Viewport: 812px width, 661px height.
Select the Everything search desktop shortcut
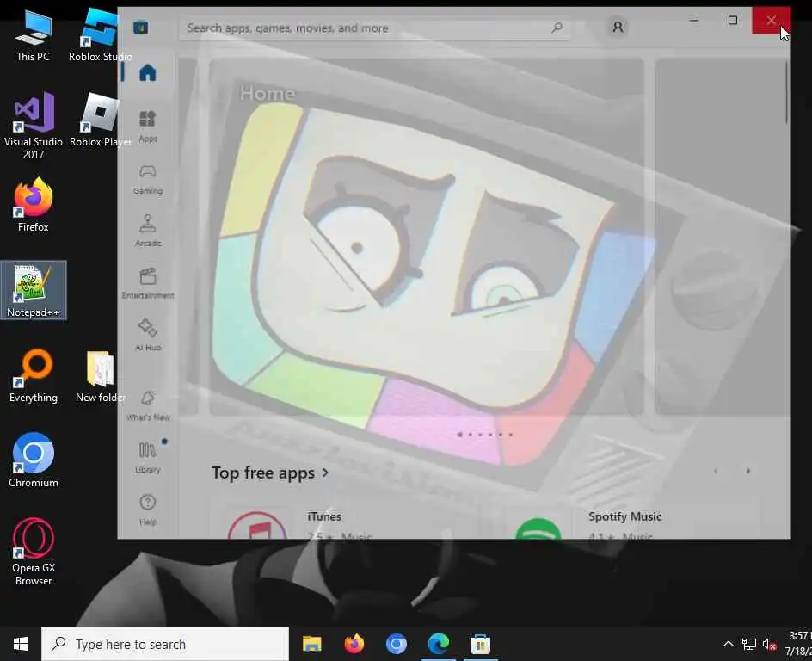pos(34,376)
